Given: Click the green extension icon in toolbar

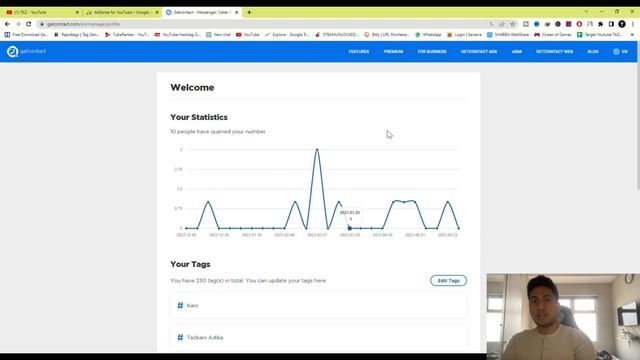Looking at the screenshot, I should [x=547, y=24].
